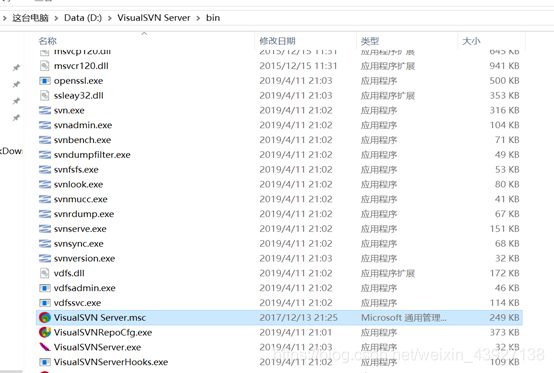
Task: Click the size 500 KB cell
Action: (505, 81)
